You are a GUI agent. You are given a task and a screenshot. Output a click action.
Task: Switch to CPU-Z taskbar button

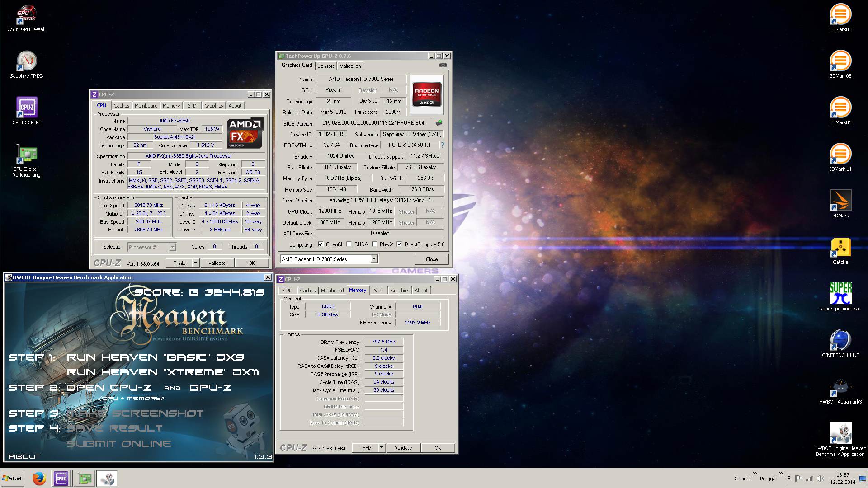[61, 479]
